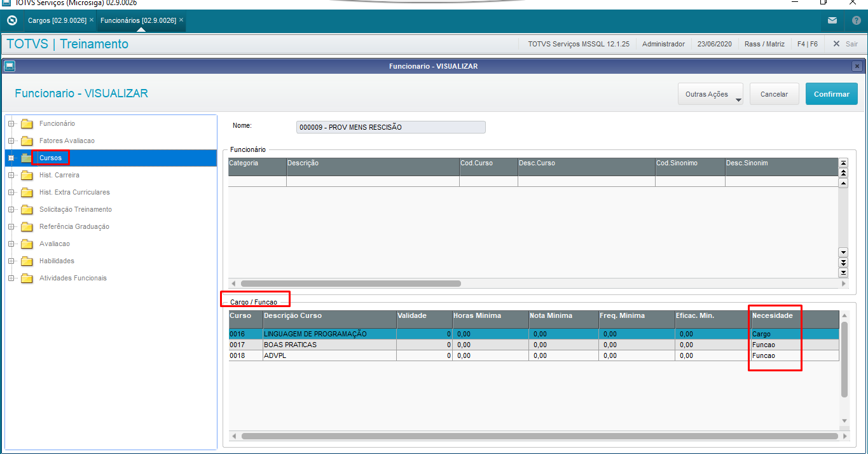The height and width of the screenshot is (454, 868).
Task: Expand the Funcionário tree node
Action: pos(11,123)
